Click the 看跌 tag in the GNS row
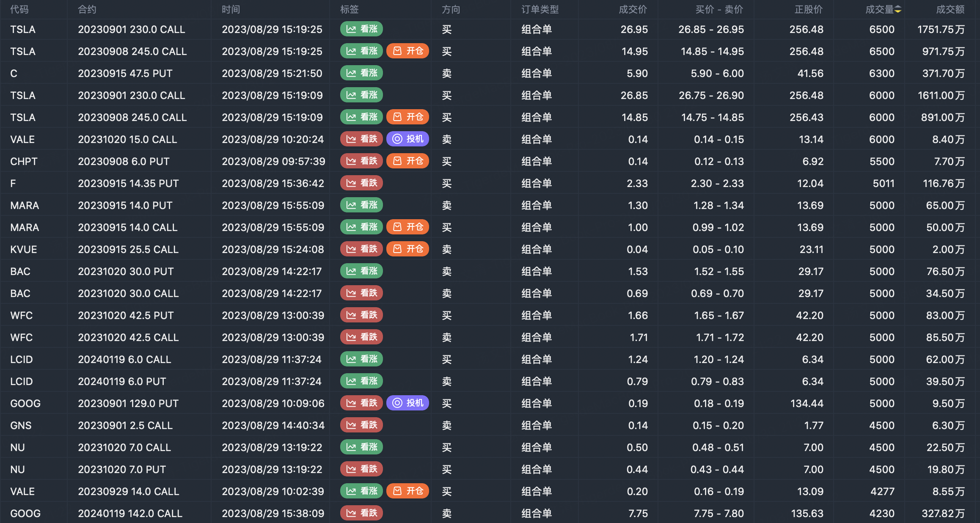 click(x=361, y=425)
